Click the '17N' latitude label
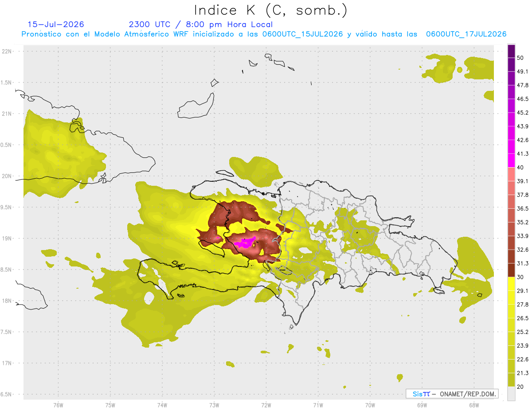Viewport: 532px width, 411px height. [x=7, y=363]
